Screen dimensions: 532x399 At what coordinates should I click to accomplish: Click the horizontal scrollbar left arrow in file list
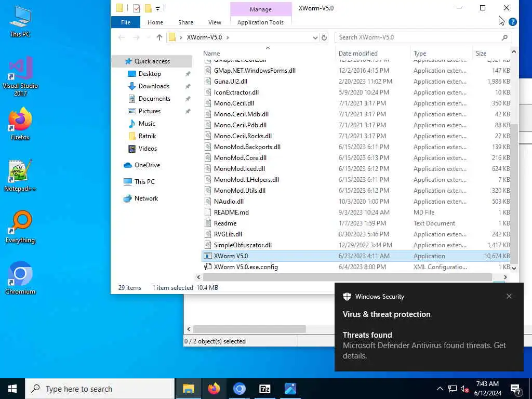click(x=199, y=277)
